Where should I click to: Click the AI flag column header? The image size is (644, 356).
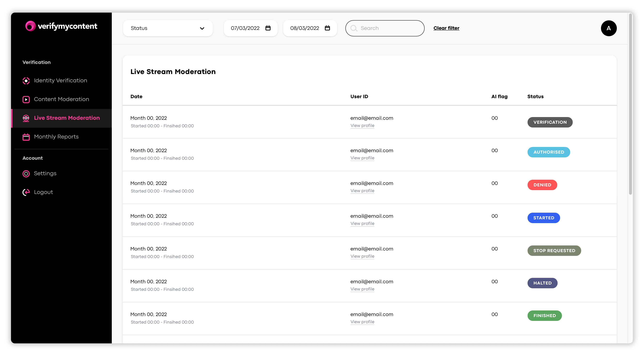(499, 97)
